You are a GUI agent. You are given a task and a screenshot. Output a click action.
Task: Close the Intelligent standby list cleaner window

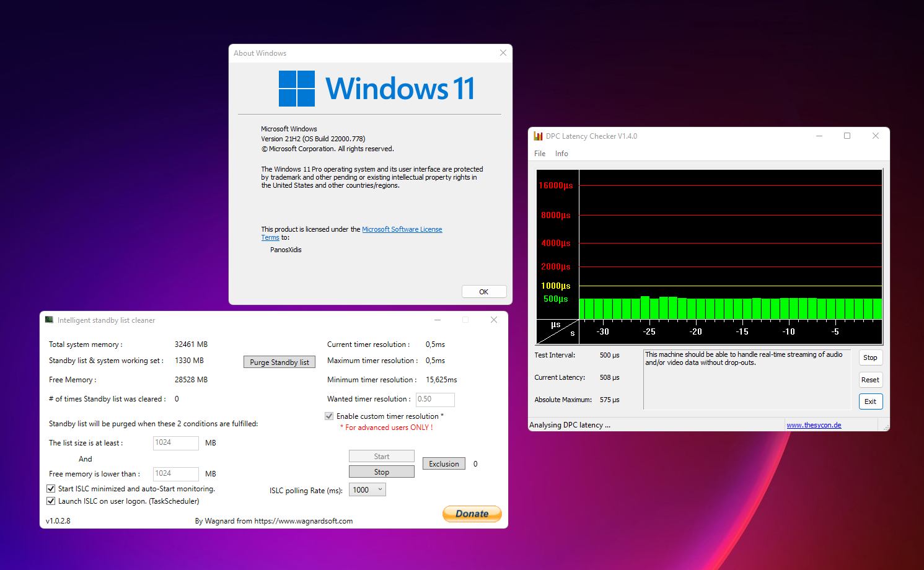494,320
